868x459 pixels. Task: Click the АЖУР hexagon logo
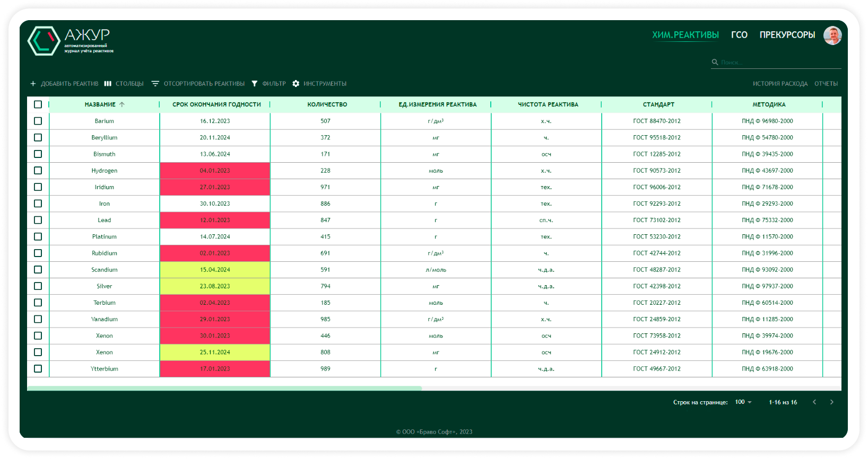44,41
